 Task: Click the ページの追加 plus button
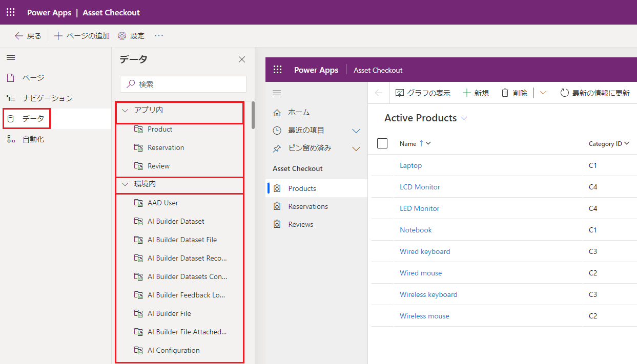58,36
